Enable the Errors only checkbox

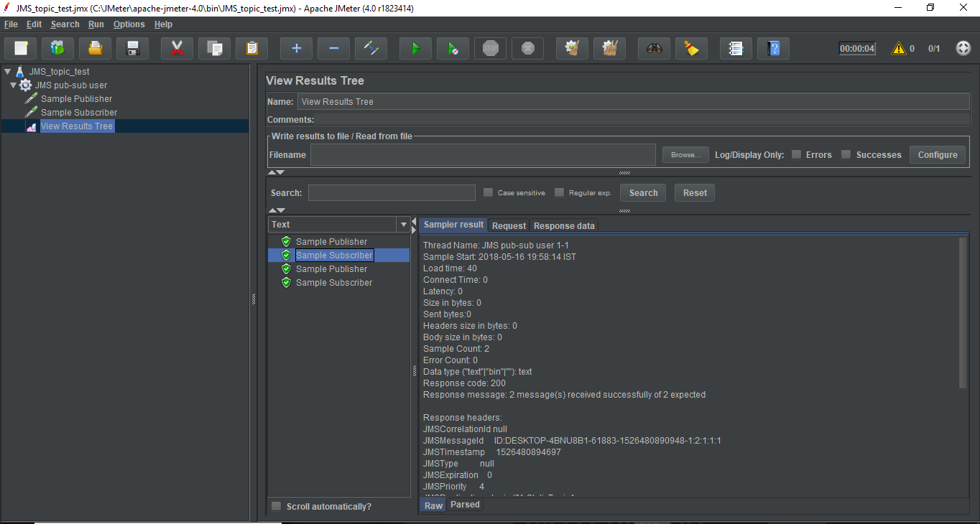click(796, 154)
